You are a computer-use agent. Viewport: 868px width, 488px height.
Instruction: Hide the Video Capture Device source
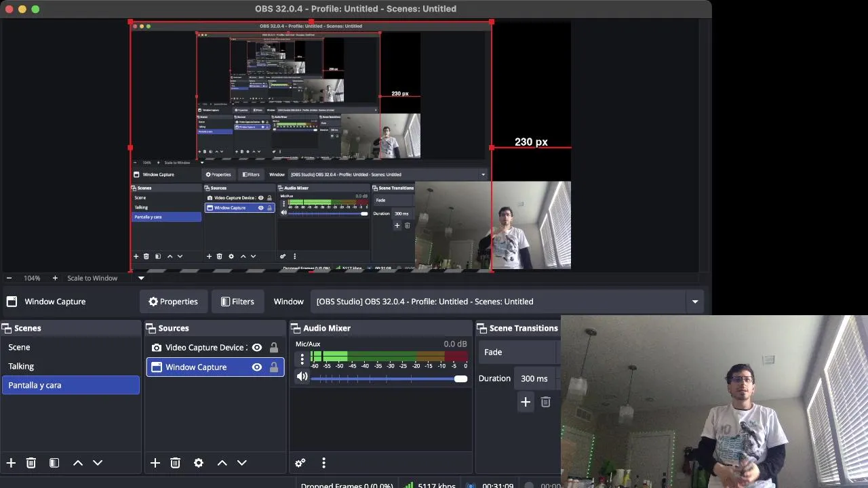pyautogui.click(x=257, y=348)
